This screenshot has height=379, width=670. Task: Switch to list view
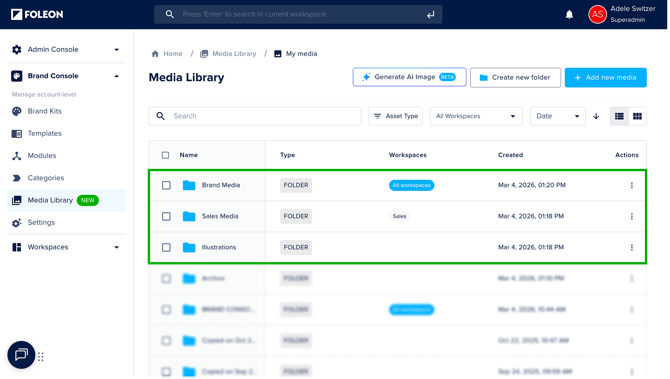click(619, 116)
